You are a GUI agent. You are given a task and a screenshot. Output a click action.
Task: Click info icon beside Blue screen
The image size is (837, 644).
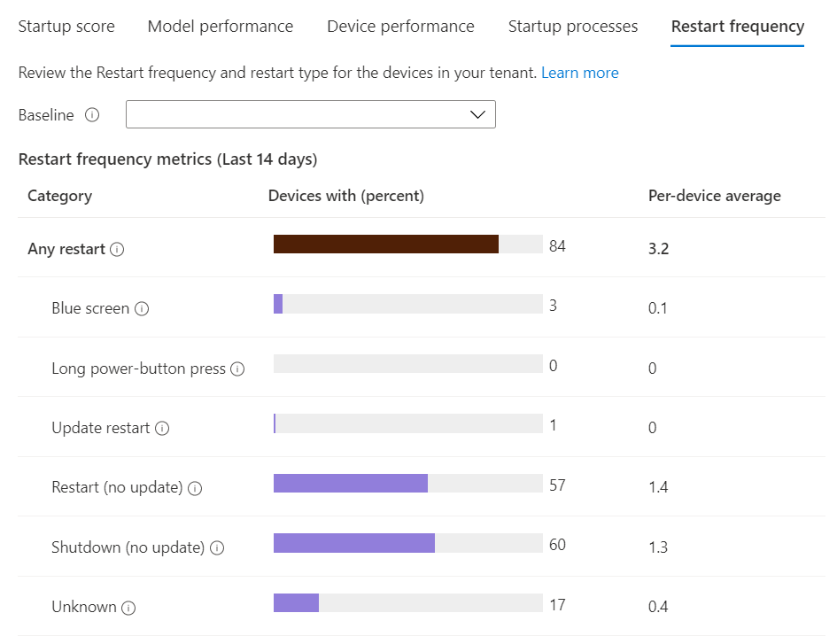point(142,309)
